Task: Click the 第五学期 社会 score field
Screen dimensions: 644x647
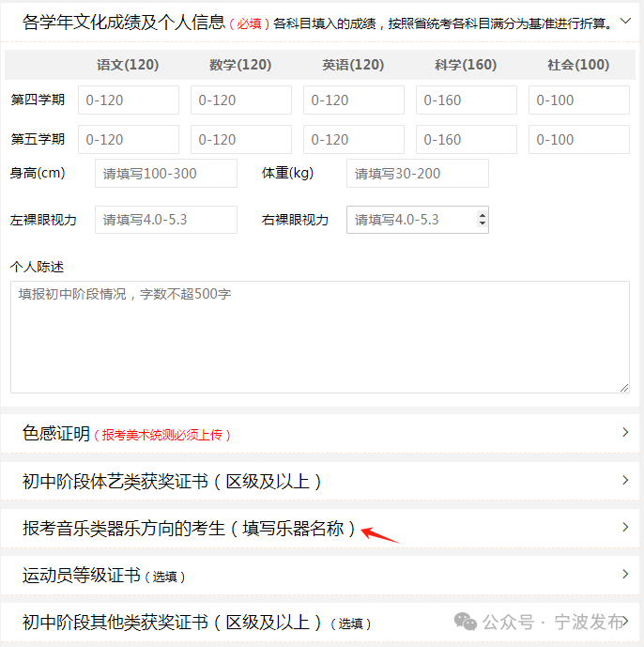Action: [579, 140]
